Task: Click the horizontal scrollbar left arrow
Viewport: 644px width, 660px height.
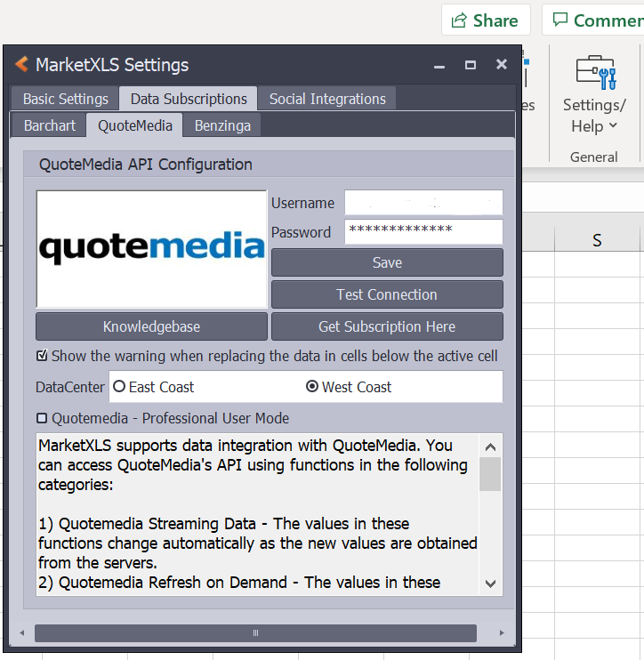Action: point(22,632)
